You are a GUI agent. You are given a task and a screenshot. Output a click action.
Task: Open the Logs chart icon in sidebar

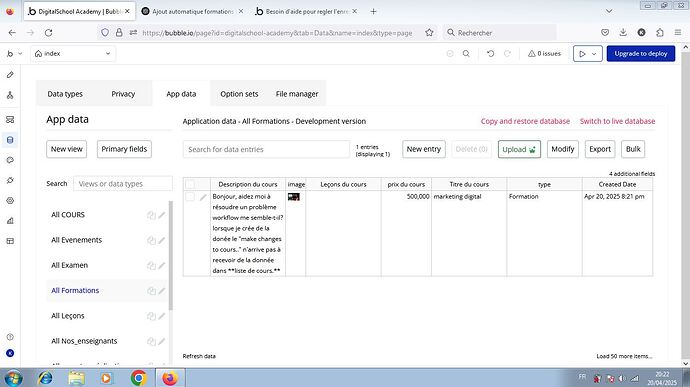(10, 221)
